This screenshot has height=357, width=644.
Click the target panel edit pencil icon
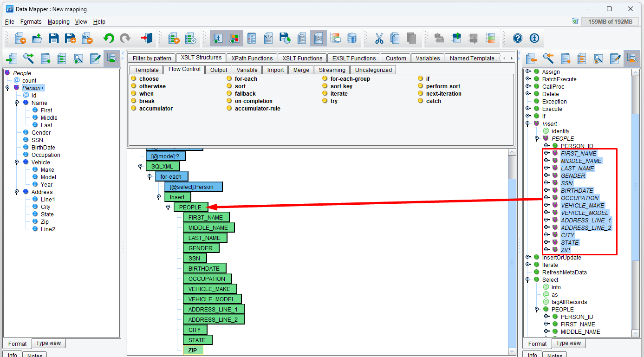(x=615, y=58)
